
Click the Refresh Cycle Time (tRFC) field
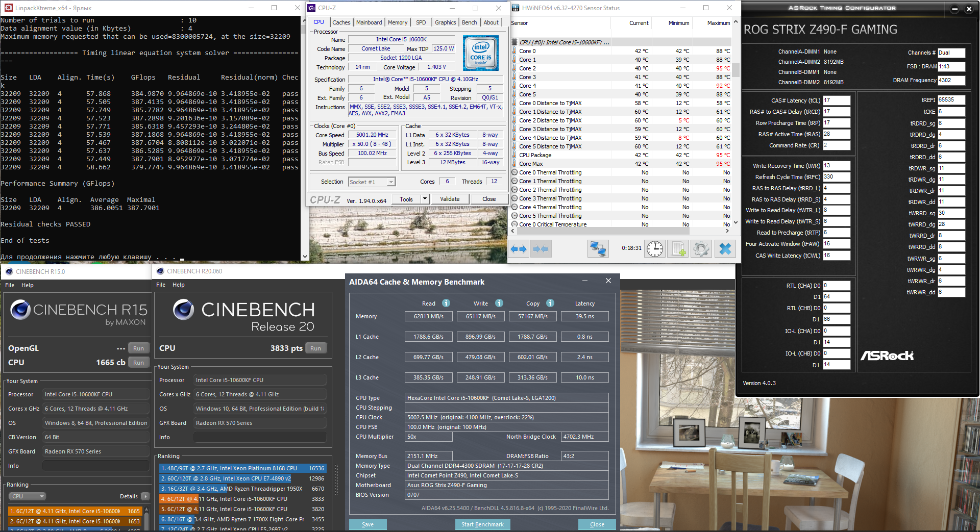point(837,177)
